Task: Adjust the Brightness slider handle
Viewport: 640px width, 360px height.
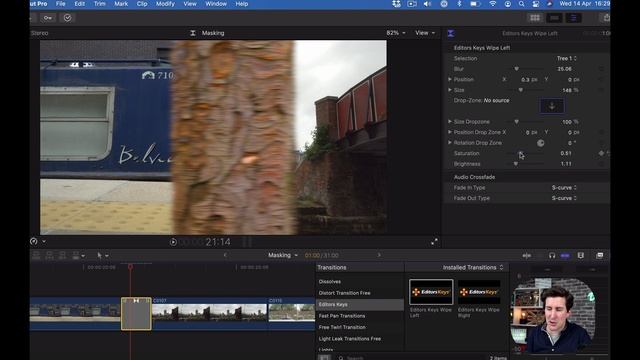Action: [x=516, y=164]
